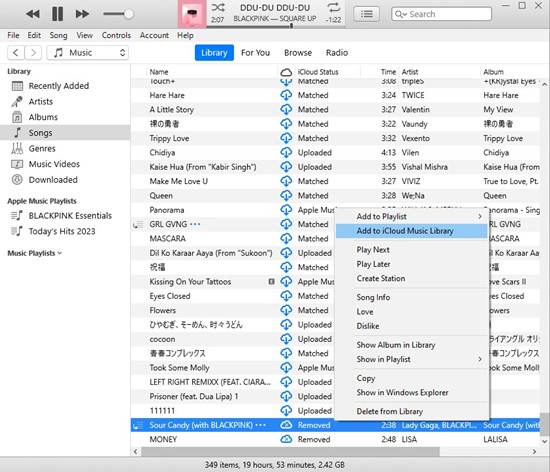Screen dimensions: 550x472
Task: Switch to the Library tab
Action: [214, 53]
